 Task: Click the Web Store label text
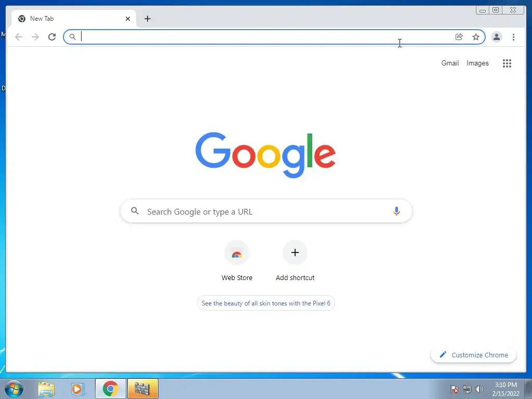coord(237,277)
